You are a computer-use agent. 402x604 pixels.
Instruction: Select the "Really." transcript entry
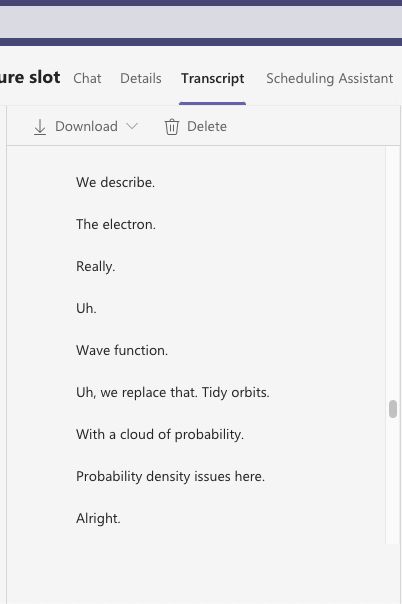95,266
